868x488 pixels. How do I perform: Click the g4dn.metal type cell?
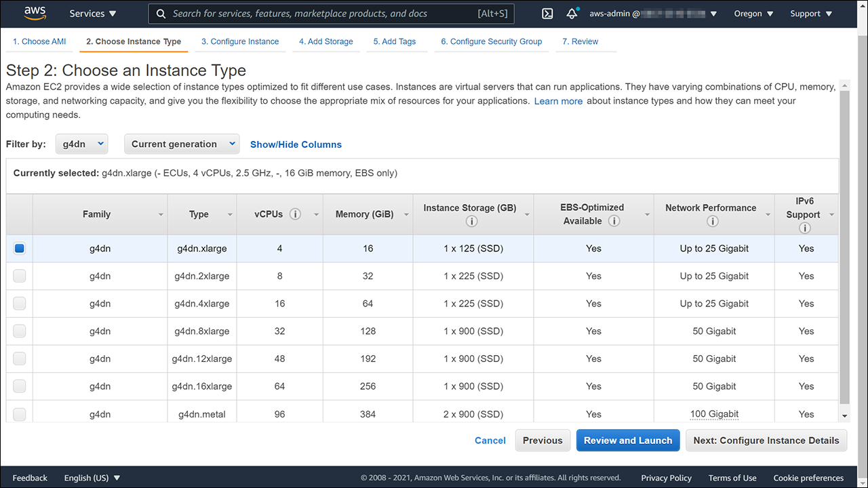coord(202,414)
